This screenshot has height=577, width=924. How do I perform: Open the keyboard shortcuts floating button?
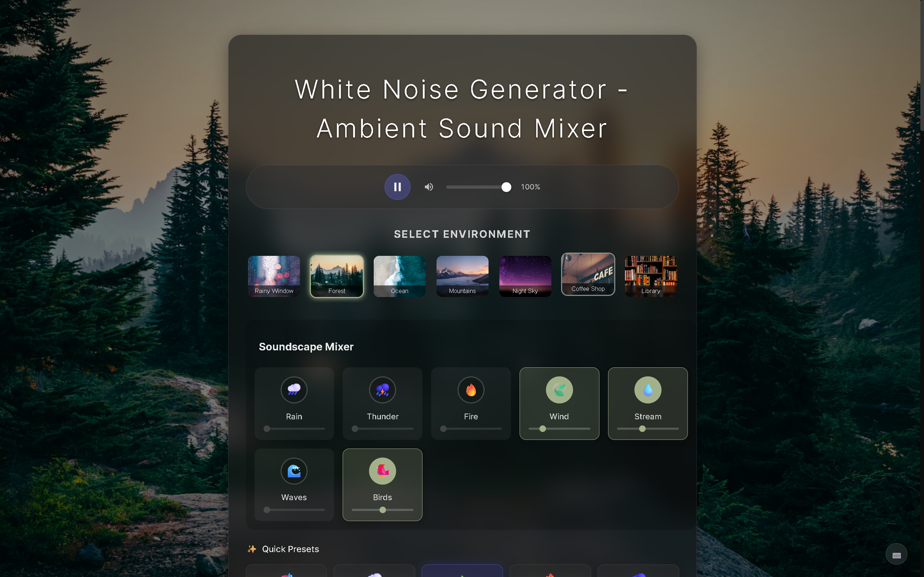pyautogui.click(x=896, y=555)
